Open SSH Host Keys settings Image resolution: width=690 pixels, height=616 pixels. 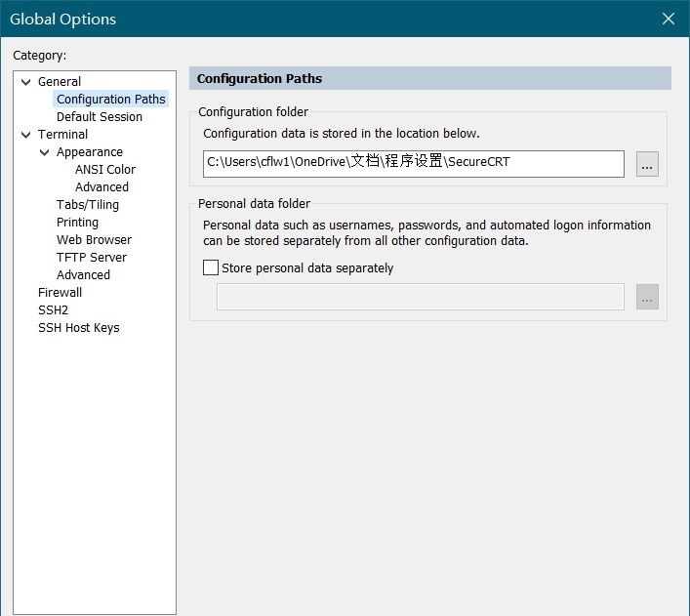(79, 328)
